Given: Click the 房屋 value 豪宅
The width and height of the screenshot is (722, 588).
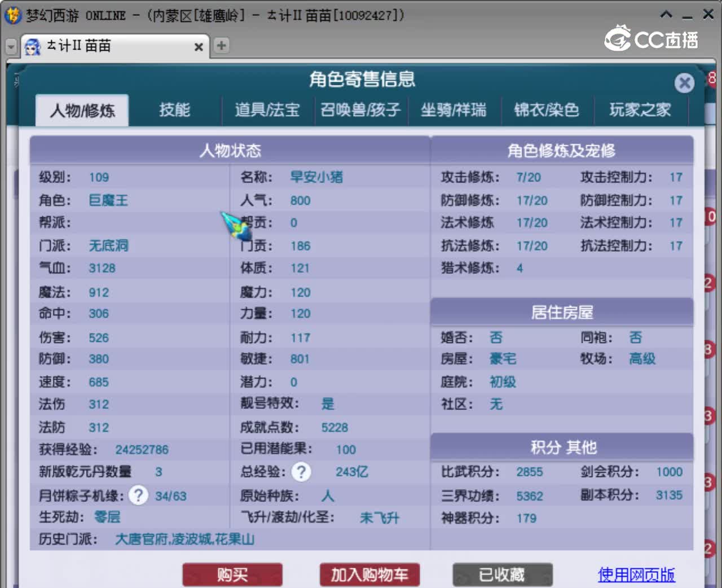Looking at the screenshot, I should (503, 359).
